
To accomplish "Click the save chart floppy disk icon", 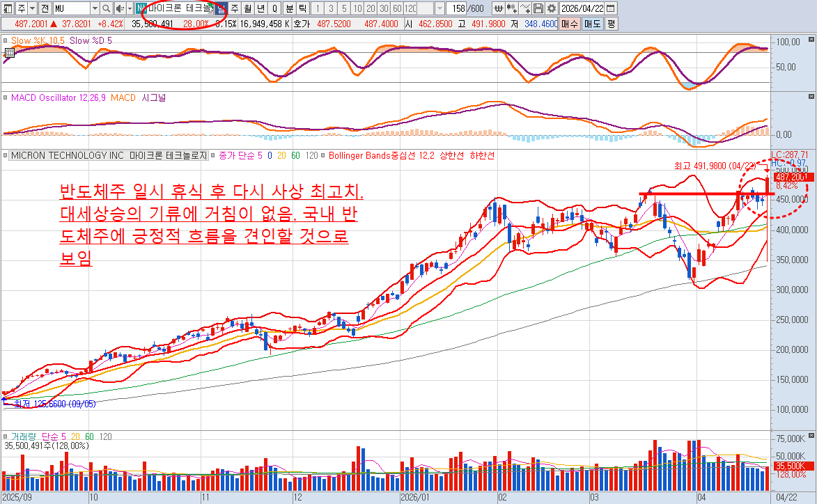I will tap(538, 8).
